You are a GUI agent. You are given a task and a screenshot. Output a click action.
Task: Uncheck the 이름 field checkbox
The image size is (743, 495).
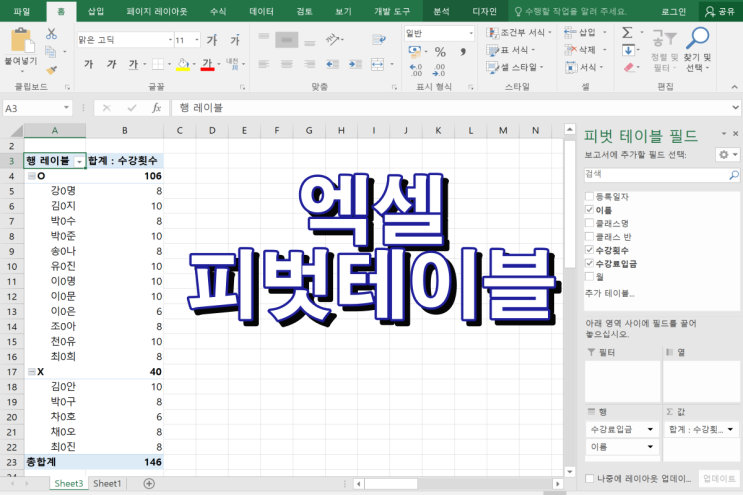[590, 211]
